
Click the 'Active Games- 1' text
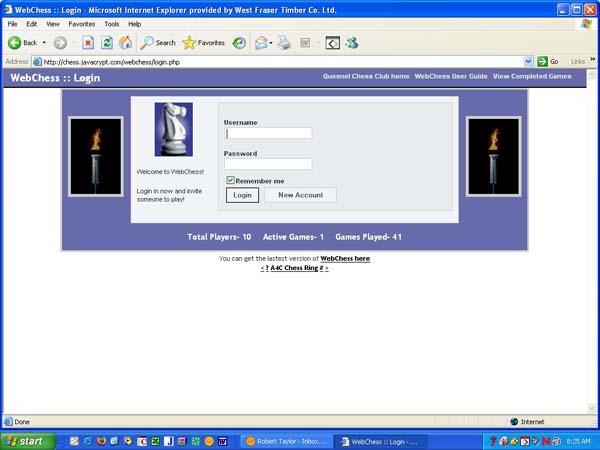pos(293,237)
